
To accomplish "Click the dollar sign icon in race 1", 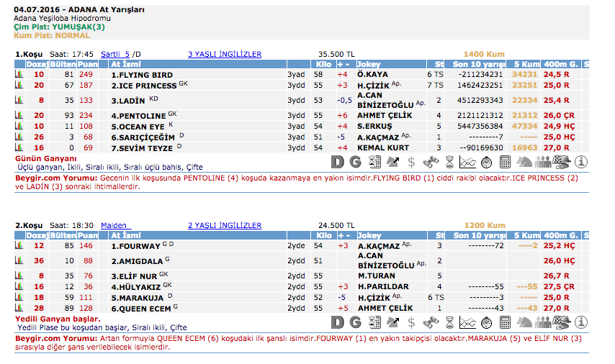I will coord(412,162).
